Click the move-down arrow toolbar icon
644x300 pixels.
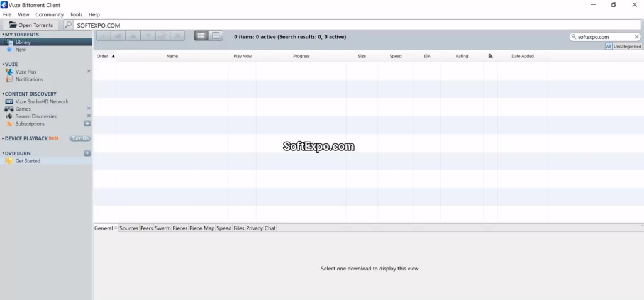(148, 36)
